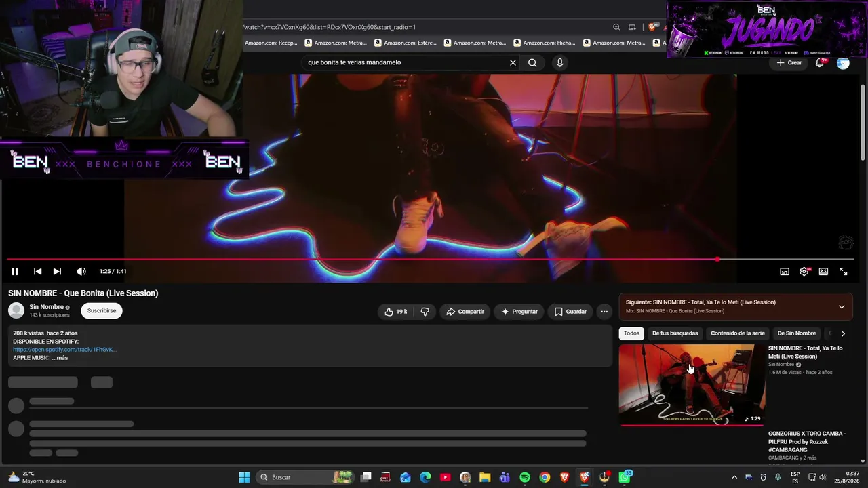Image resolution: width=868 pixels, height=488 pixels.
Task: Switch player to theater mode
Action: pos(823,271)
